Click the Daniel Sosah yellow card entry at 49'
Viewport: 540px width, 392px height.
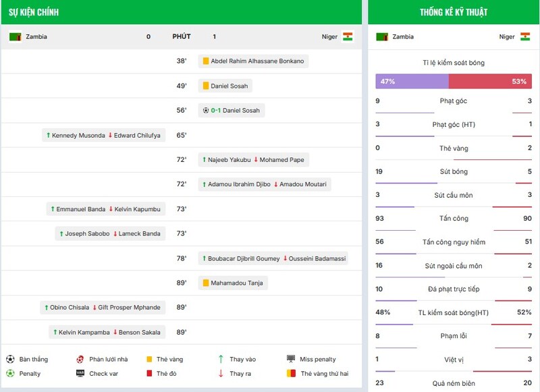click(225, 86)
